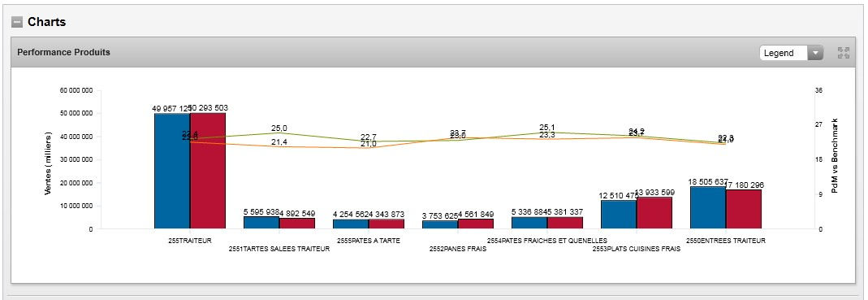Click the 255TRAITEUR category axis label
This screenshot has height=300, width=868.
(190, 241)
